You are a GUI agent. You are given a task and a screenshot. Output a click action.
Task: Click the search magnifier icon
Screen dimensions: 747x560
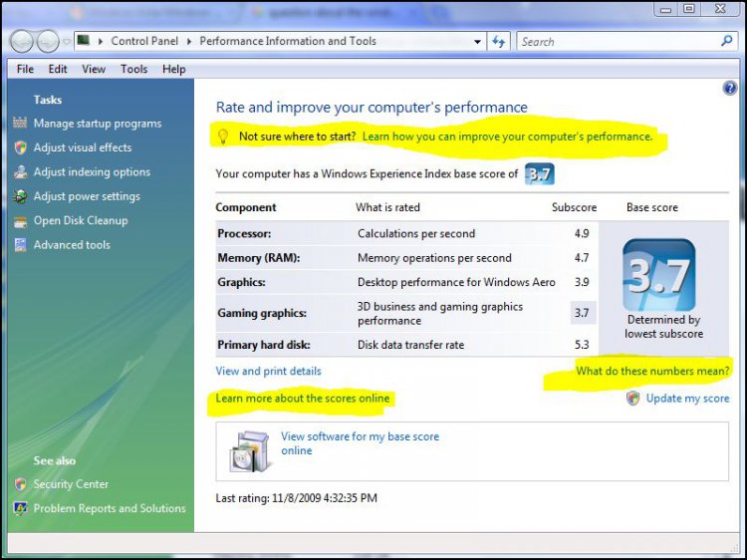coord(726,41)
